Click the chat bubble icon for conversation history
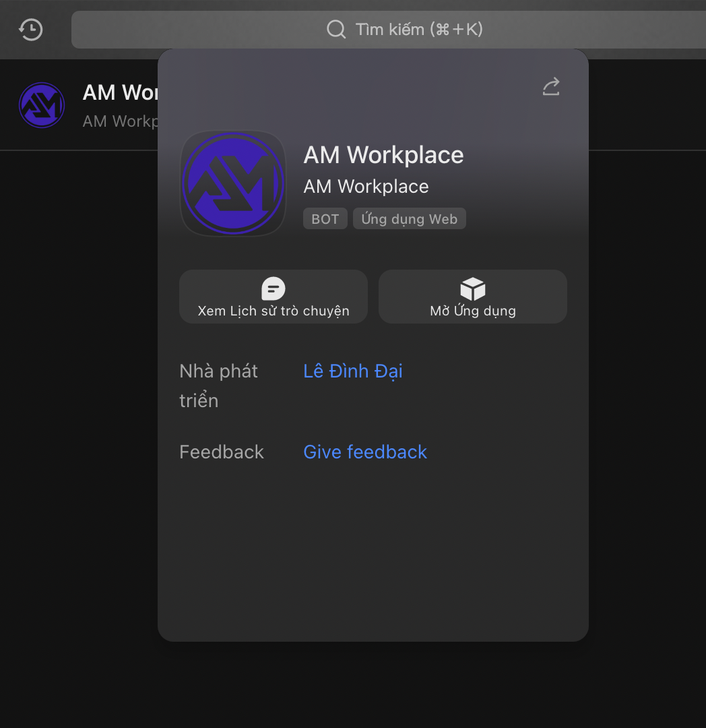The height and width of the screenshot is (728, 706). (273, 289)
